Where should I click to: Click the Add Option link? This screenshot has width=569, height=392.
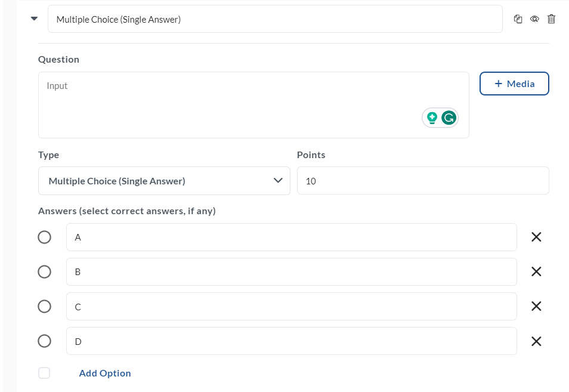pos(105,373)
